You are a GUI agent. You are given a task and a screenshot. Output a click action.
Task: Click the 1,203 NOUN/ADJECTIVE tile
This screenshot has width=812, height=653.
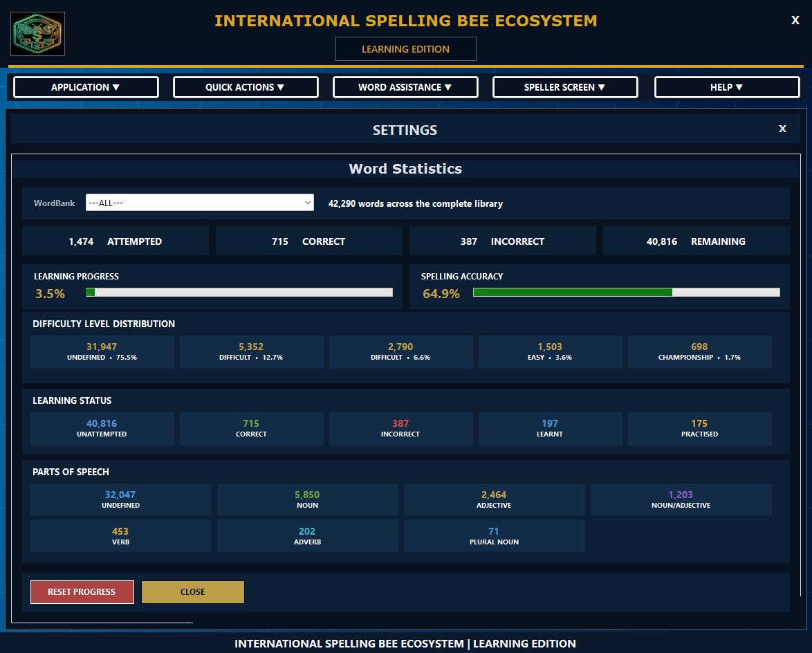coord(681,499)
